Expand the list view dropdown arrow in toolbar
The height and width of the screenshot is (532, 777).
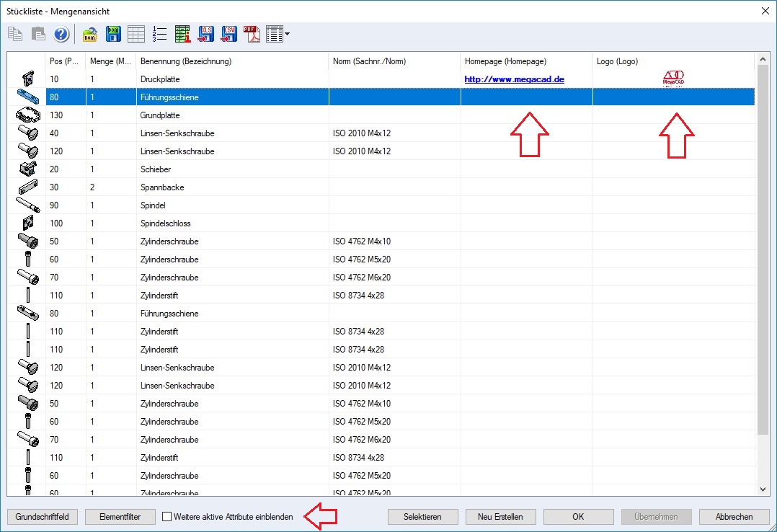288,34
